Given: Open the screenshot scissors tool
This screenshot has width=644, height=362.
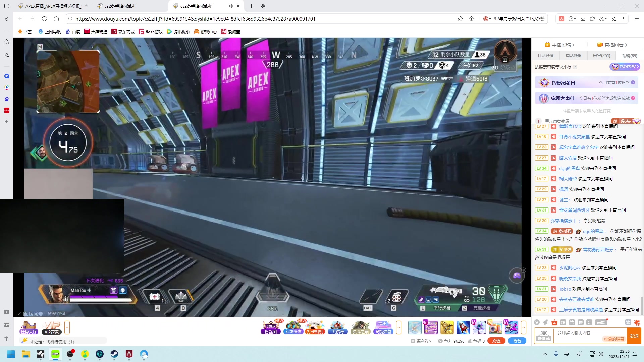Looking at the screenshot, I should point(603,19).
